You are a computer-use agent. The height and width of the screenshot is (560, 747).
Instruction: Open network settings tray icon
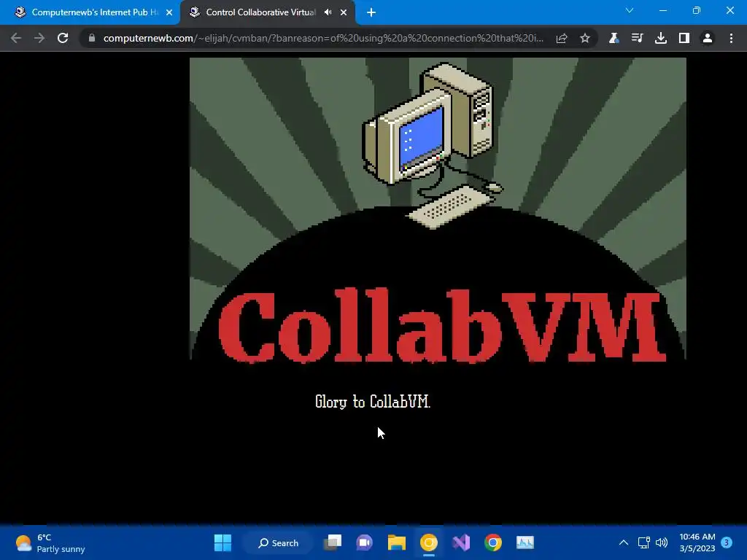643,542
